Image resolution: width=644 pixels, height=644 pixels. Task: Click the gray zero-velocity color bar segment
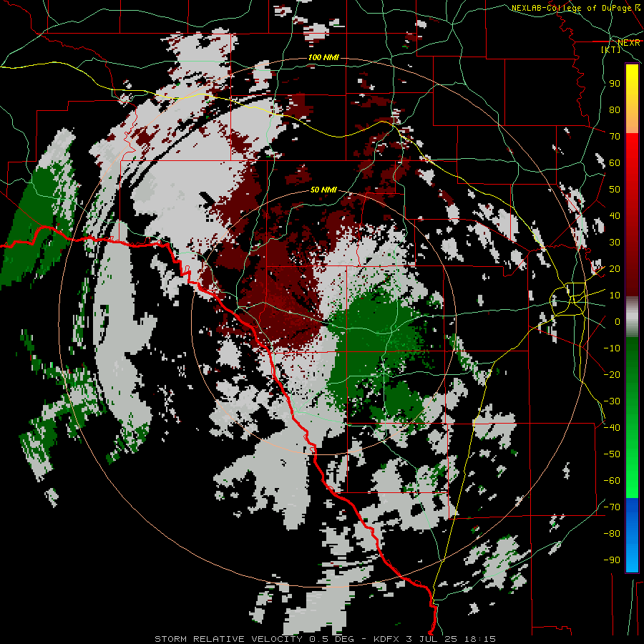click(632, 317)
